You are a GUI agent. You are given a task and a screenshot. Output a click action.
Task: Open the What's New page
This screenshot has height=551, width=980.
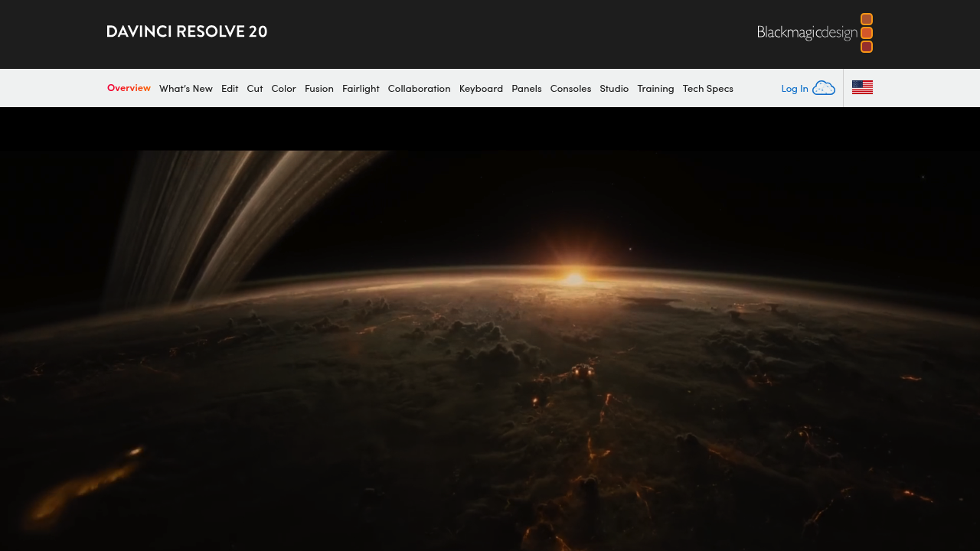[186, 88]
